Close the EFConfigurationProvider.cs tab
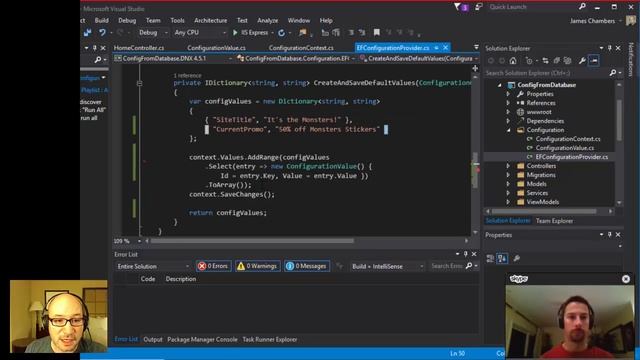This screenshot has height=360, width=640. [x=445, y=48]
